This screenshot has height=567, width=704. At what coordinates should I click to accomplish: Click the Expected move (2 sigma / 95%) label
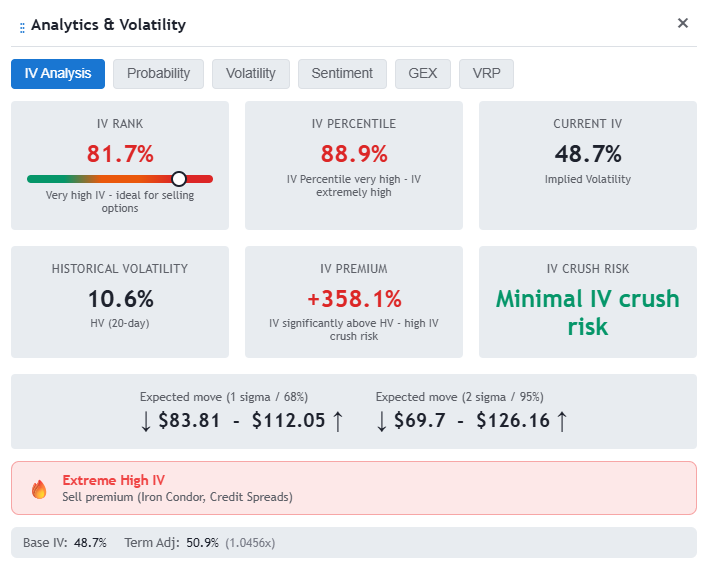pyautogui.click(x=459, y=397)
